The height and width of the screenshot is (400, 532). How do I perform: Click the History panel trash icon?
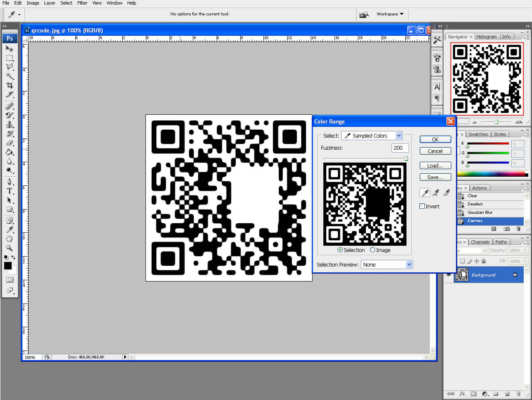click(518, 229)
